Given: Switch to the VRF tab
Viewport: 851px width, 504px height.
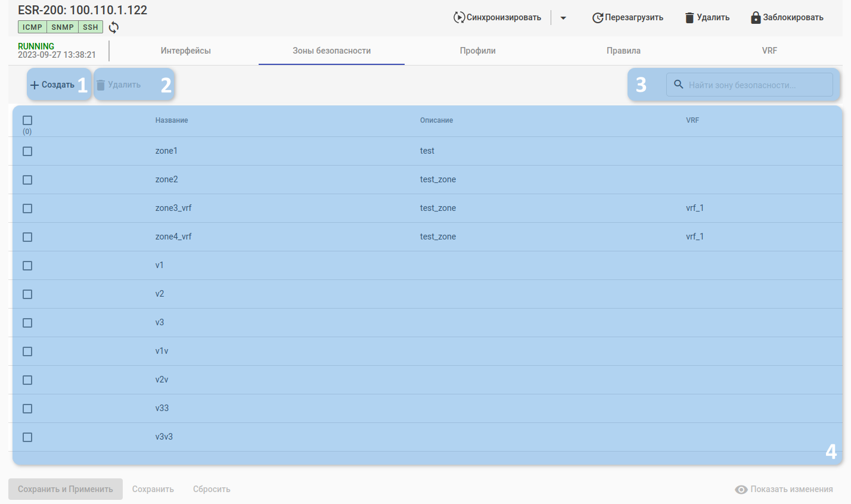Looking at the screenshot, I should (x=769, y=51).
